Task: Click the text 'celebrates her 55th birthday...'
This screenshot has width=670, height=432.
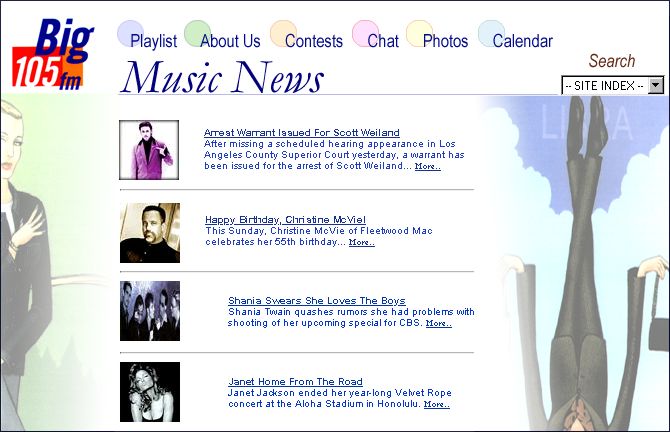Action: click(276, 242)
